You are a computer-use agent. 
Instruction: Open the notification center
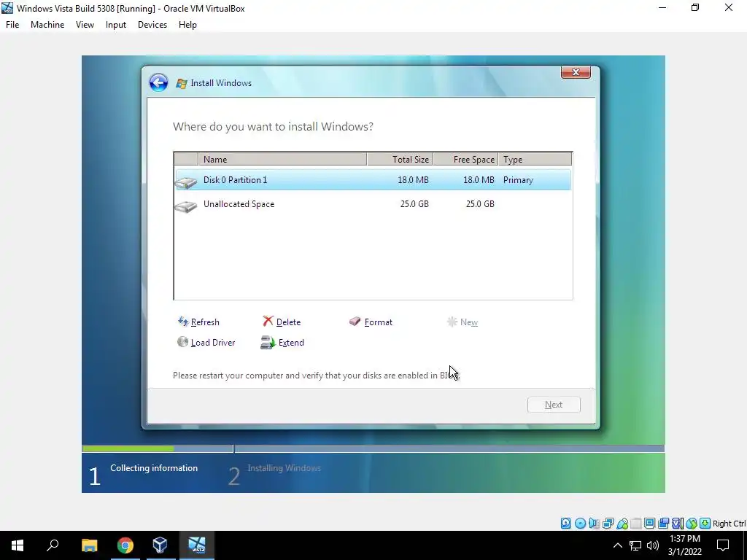click(x=723, y=545)
